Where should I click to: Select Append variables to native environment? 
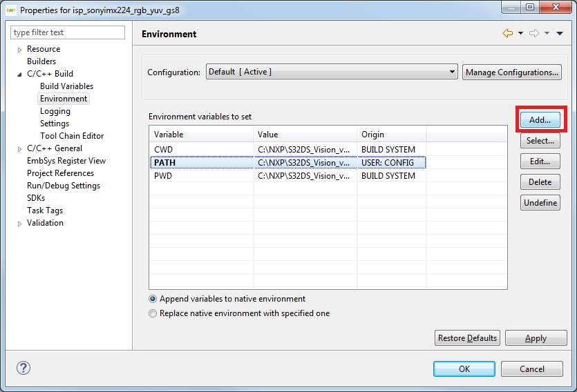tap(153, 299)
